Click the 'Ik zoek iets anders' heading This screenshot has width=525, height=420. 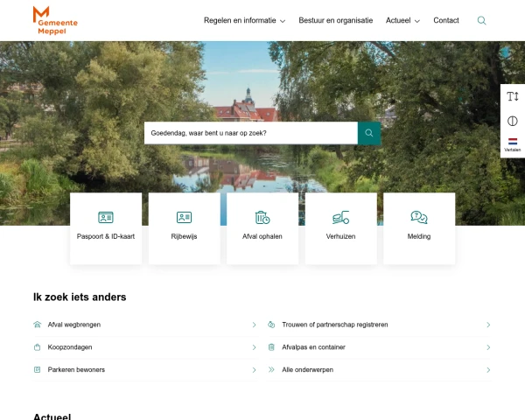click(x=80, y=297)
